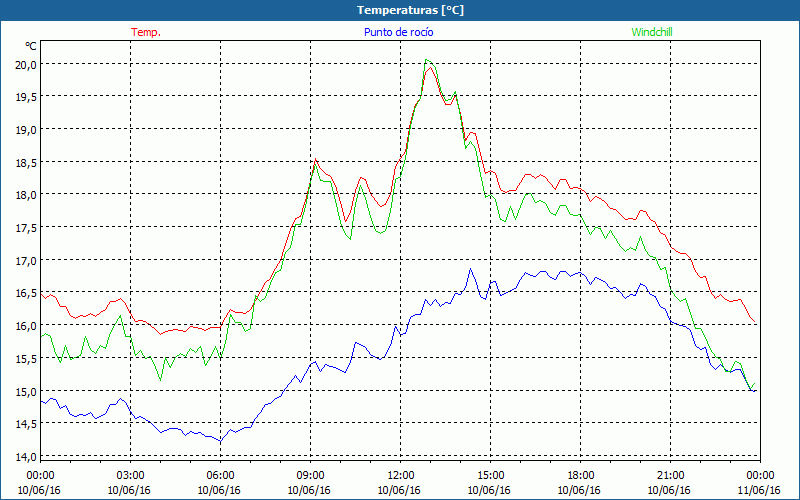Click the '14,0' y-axis value

(26, 457)
